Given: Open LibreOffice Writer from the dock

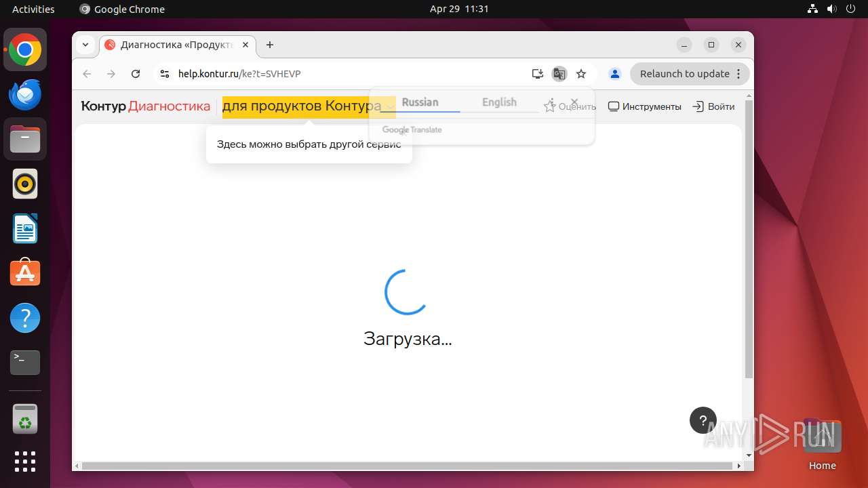Looking at the screenshot, I should tap(25, 228).
